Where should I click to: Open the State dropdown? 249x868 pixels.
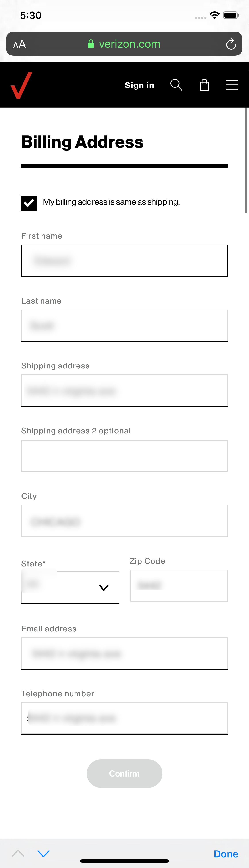(x=70, y=587)
